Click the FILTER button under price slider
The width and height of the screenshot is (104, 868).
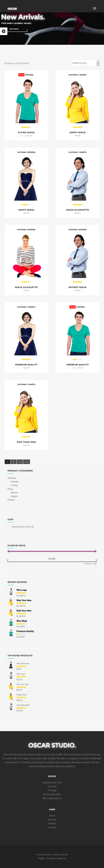[x=52, y=559]
